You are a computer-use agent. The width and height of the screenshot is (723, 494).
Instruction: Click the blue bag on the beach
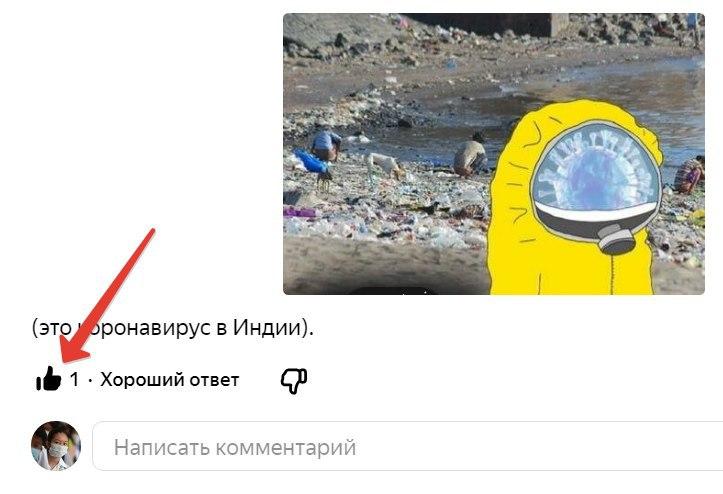click(x=310, y=161)
